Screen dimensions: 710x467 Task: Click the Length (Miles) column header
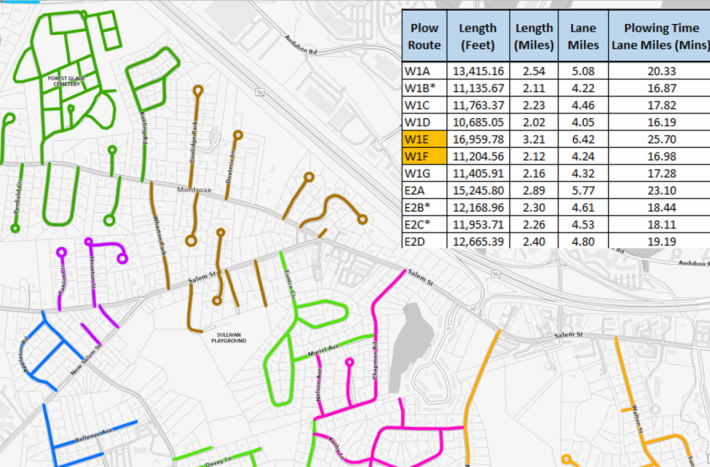tap(534, 36)
